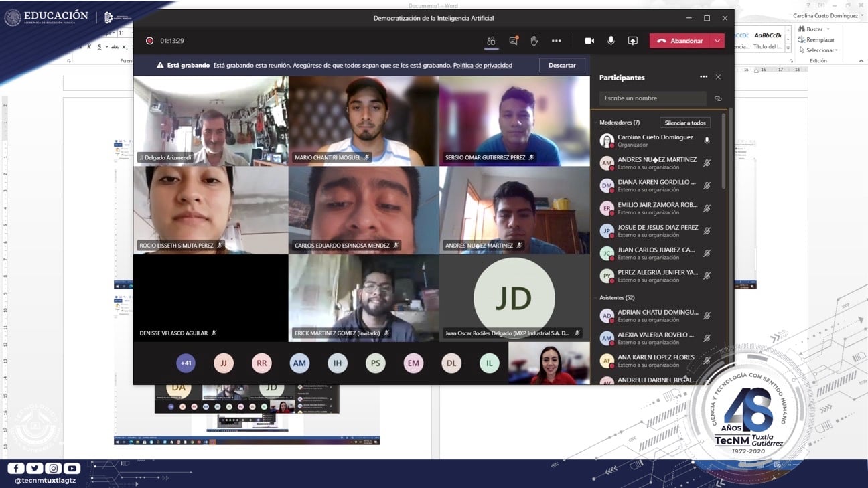This screenshot has height=488, width=868.
Task: Select ROCIO LISSETH SIMUTA PEREZ video tile
Action: (x=211, y=210)
